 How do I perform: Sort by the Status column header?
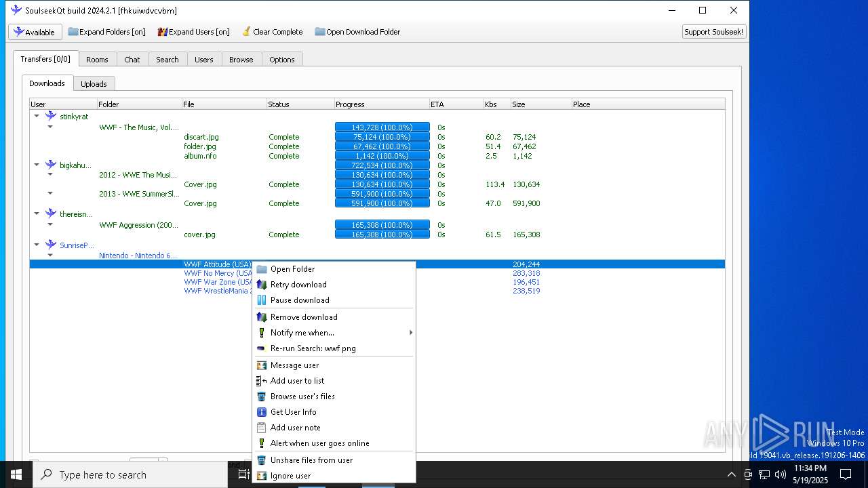[300, 104]
